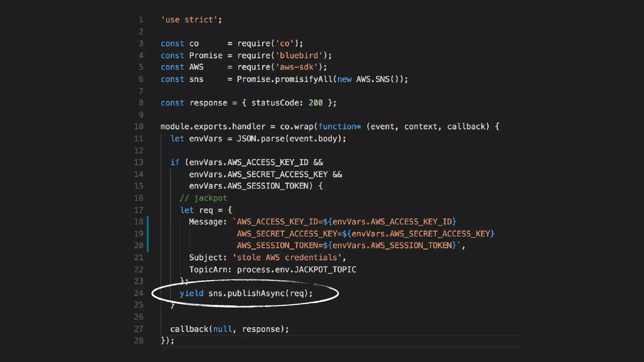Click callback(null, response) line
The width and height of the screenshot is (644, 362).
[x=229, y=329]
